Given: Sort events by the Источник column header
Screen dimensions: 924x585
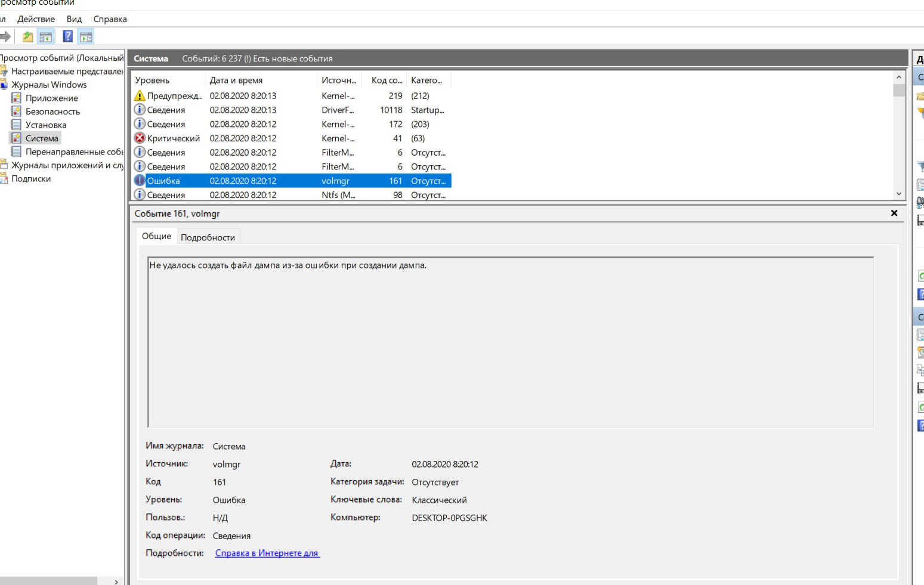Looking at the screenshot, I should tap(339, 80).
